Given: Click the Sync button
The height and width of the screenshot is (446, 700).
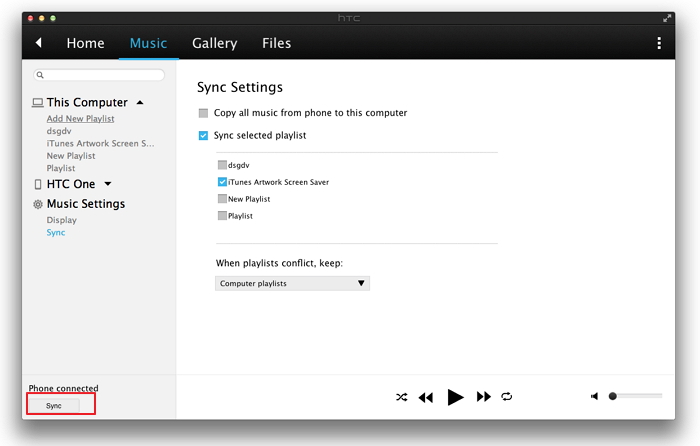Looking at the screenshot, I should point(54,406).
